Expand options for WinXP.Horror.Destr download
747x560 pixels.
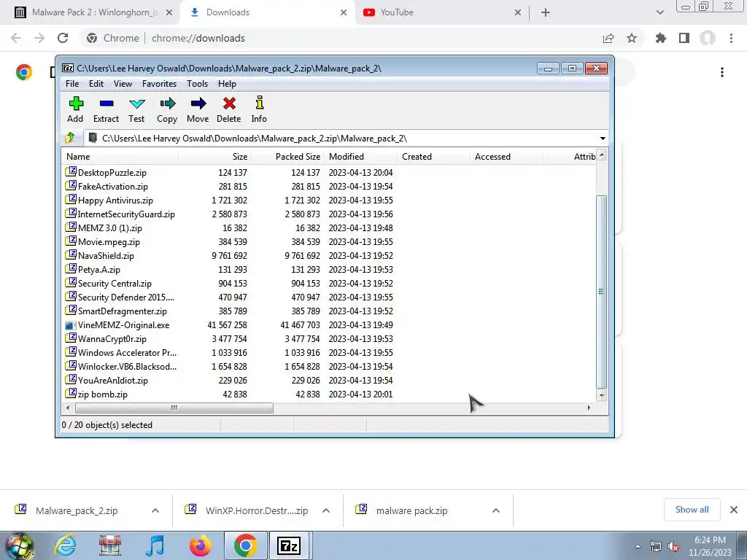tap(326, 510)
